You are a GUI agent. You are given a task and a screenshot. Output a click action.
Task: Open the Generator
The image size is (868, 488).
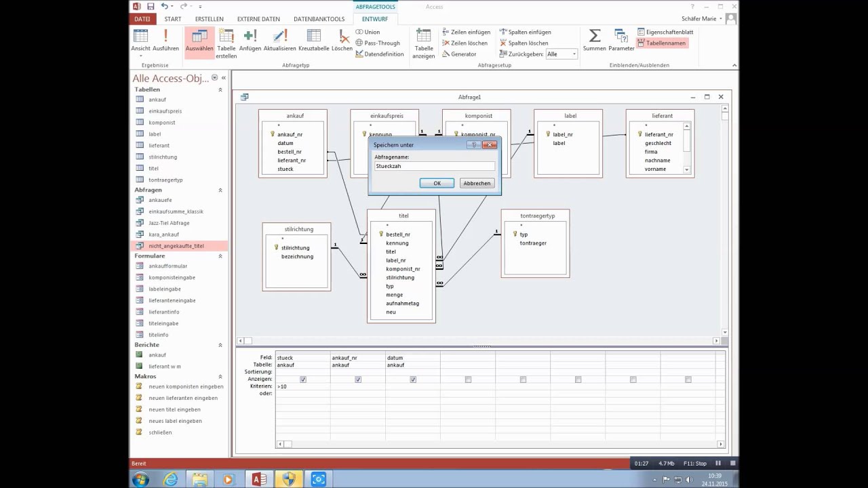[459, 54]
